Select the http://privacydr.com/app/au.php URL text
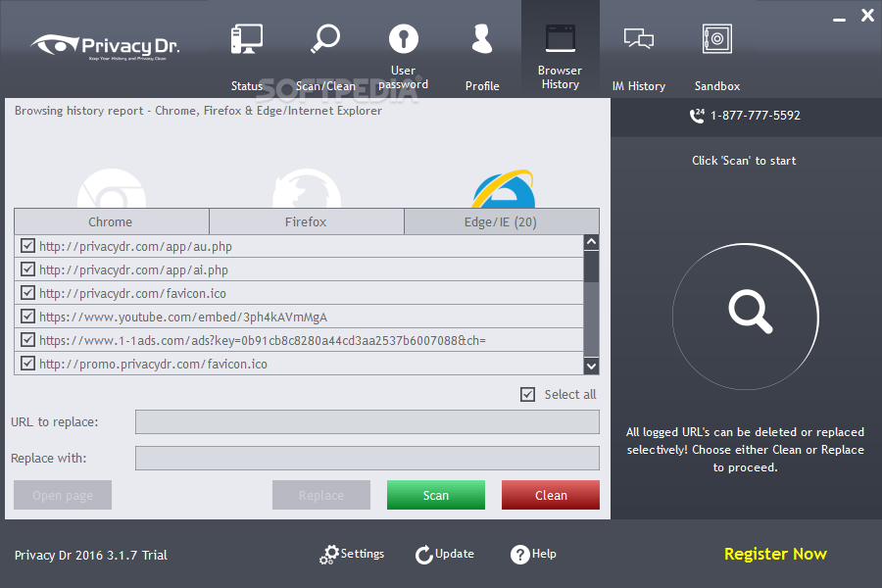882x588 pixels. coord(135,246)
